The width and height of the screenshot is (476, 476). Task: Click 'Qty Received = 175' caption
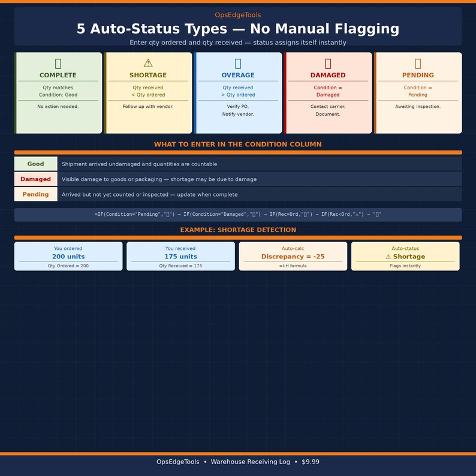pyautogui.click(x=180, y=266)
